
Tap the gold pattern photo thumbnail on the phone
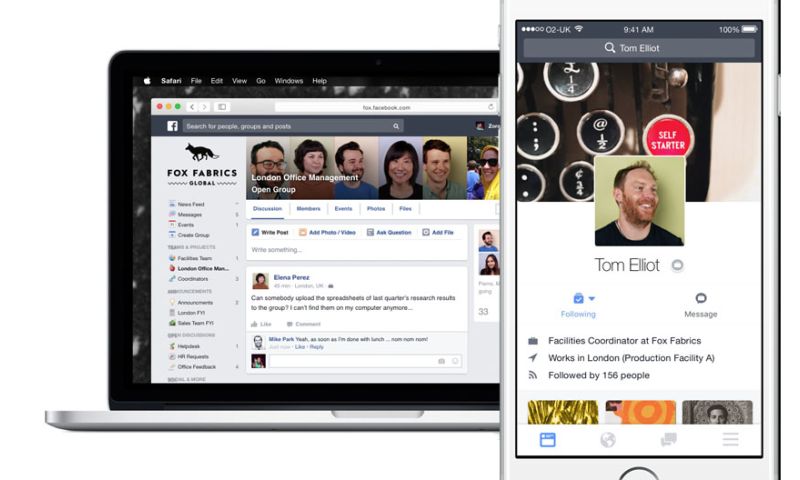563,412
